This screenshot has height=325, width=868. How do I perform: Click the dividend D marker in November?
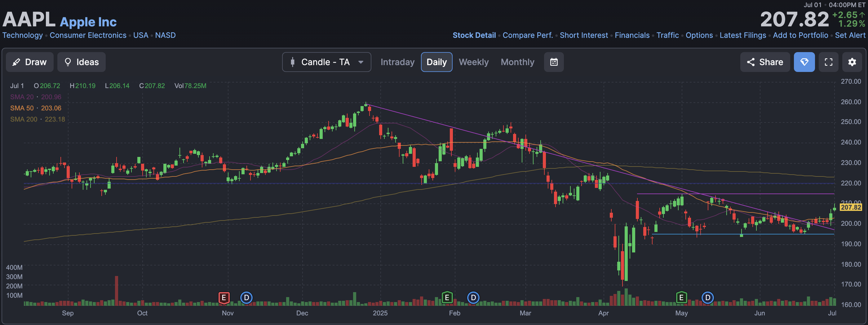pyautogui.click(x=246, y=298)
